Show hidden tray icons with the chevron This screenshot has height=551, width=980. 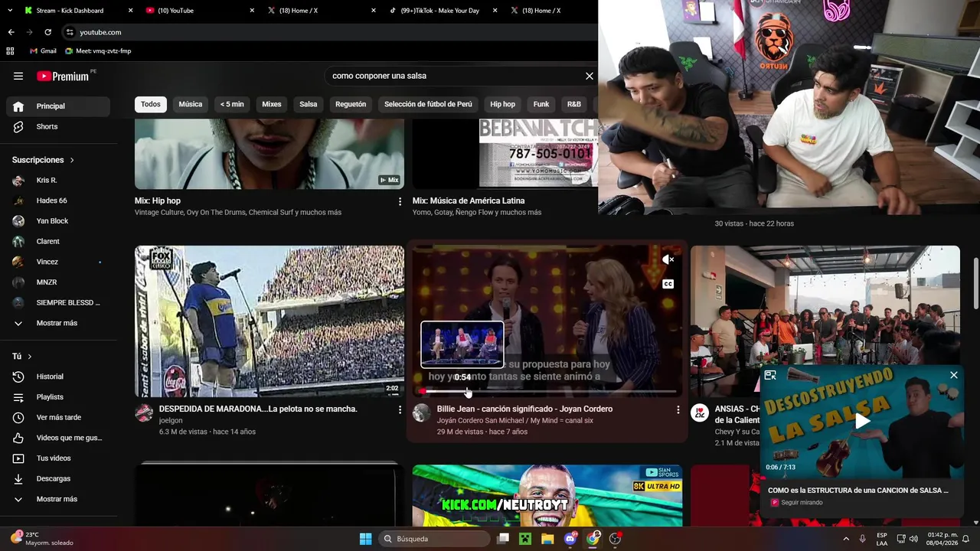tap(846, 539)
